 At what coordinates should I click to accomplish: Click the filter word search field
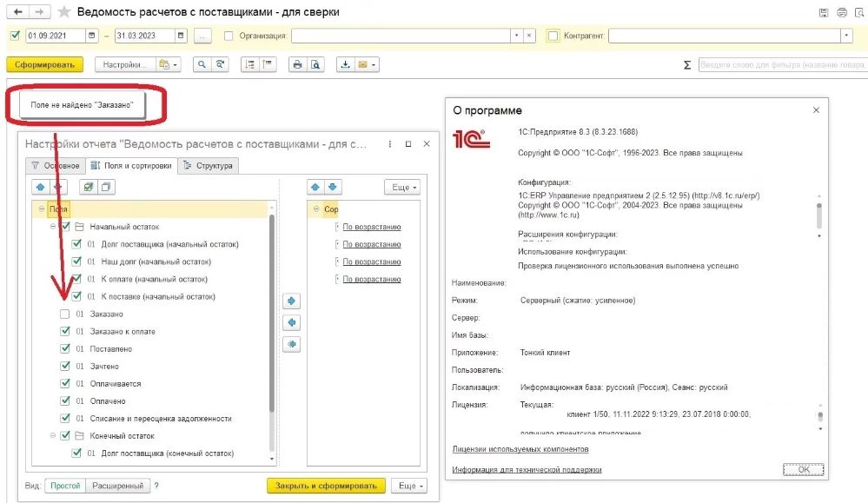pos(783,65)
